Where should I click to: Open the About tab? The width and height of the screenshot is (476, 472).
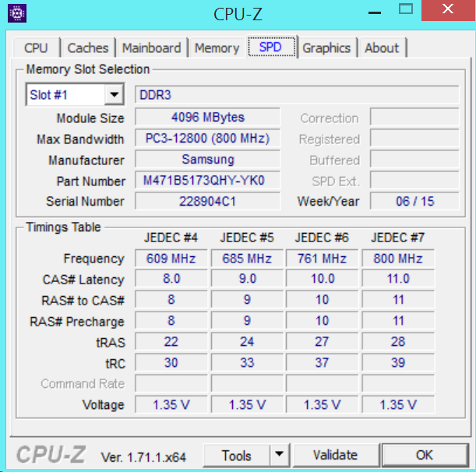382,48
